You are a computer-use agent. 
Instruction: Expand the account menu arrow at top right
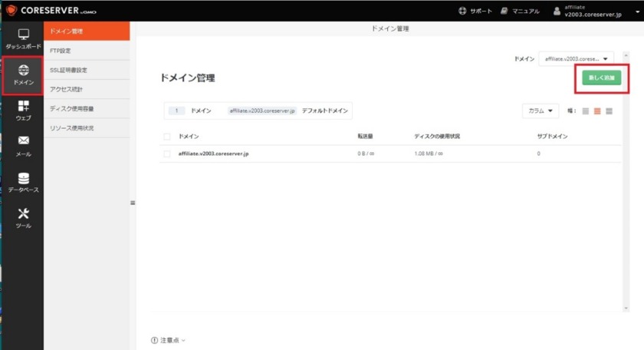pos(637,12)
